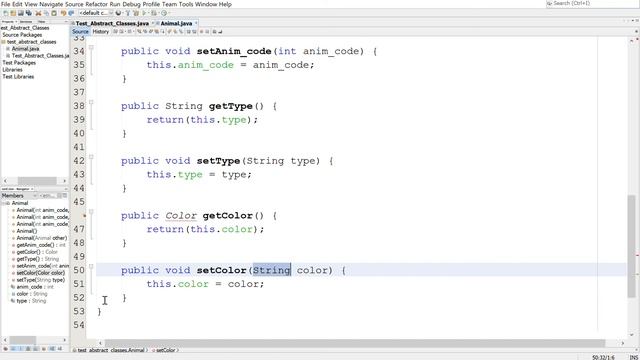This screenshot has width=640, height=360.
Task: Open the Source menu
Action: 74,4
